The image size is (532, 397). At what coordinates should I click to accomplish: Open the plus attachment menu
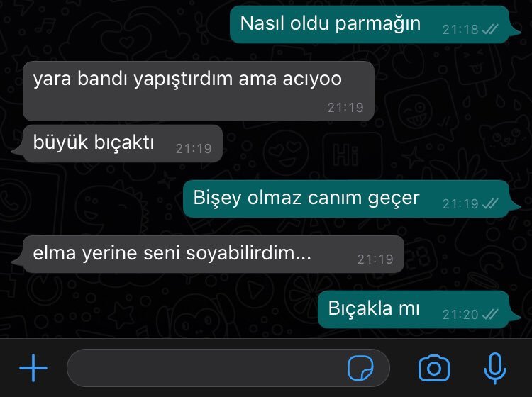click(x=33, y=368)
